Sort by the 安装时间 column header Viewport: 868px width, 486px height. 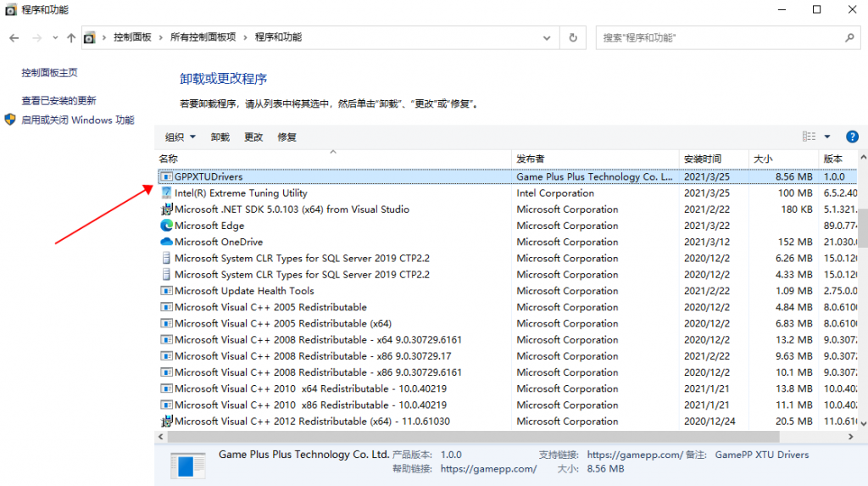[x=714, y=159]
